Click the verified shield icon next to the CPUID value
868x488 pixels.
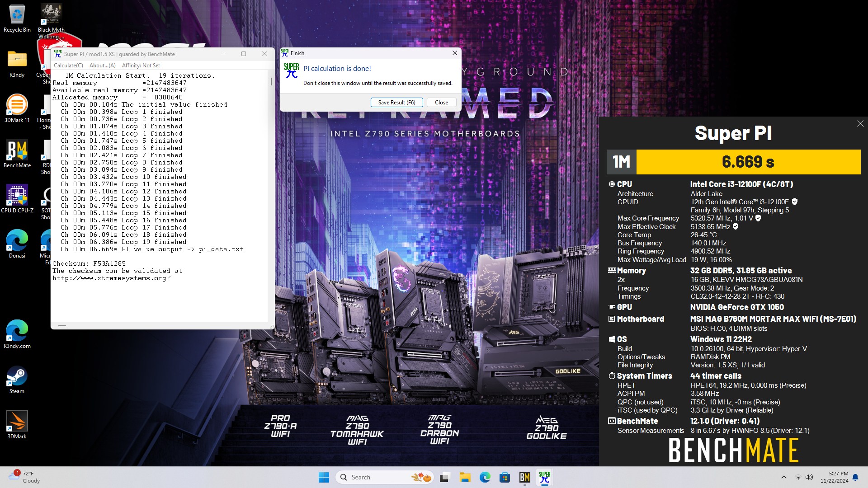click(795, 202)
